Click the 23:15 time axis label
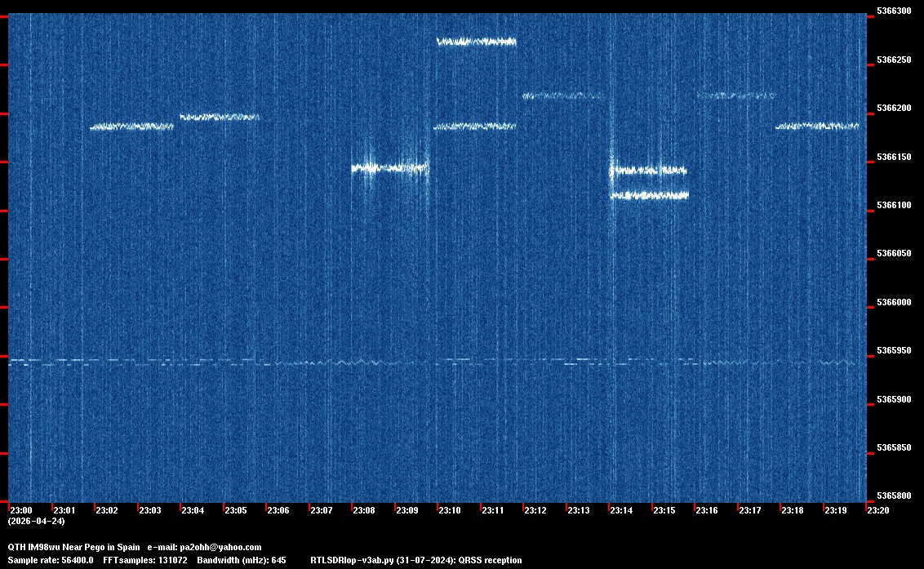The image size is (924, 569). tap(664, 510)
